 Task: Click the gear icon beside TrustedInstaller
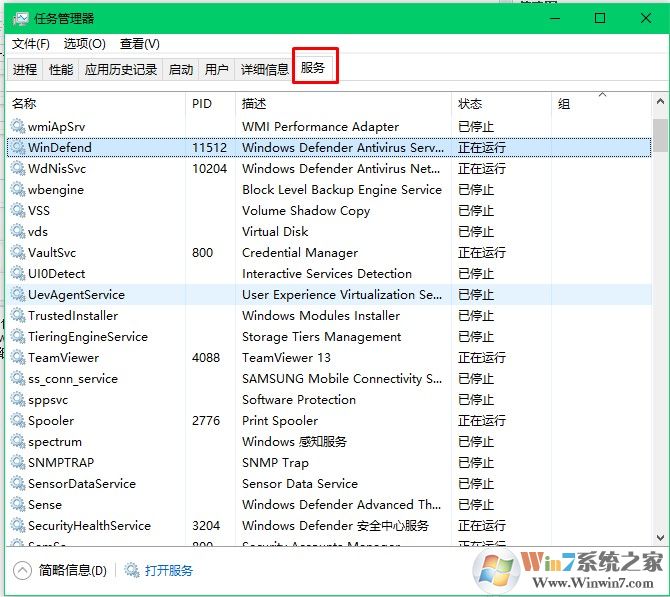pos(18,315)
